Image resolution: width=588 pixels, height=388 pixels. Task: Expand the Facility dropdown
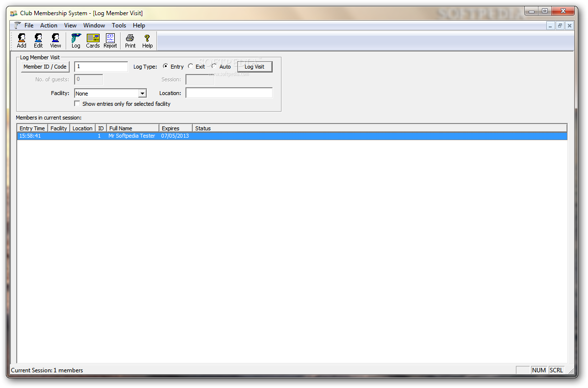click(142, 93)
